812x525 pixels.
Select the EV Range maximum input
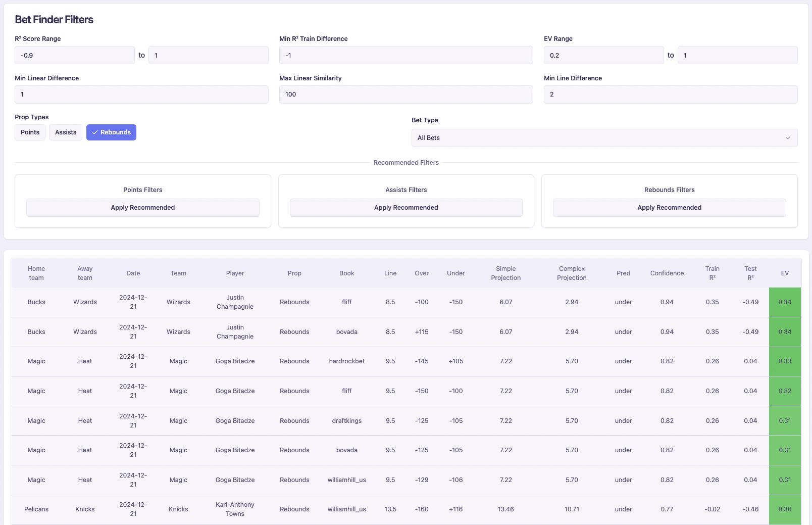(x=737, y=55)
